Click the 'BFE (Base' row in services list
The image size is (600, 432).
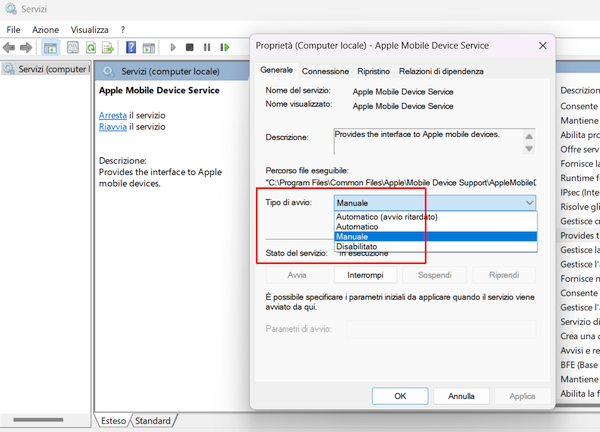point(579,365)
